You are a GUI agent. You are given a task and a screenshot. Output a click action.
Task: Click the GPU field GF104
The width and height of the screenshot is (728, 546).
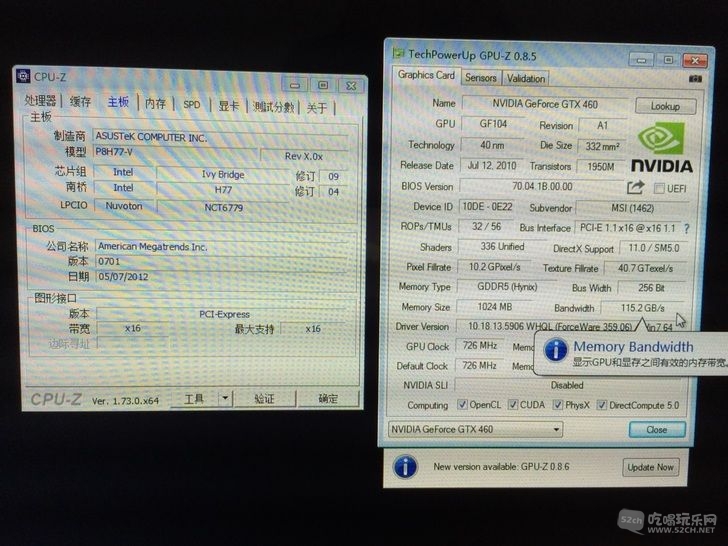coord(493,124)
